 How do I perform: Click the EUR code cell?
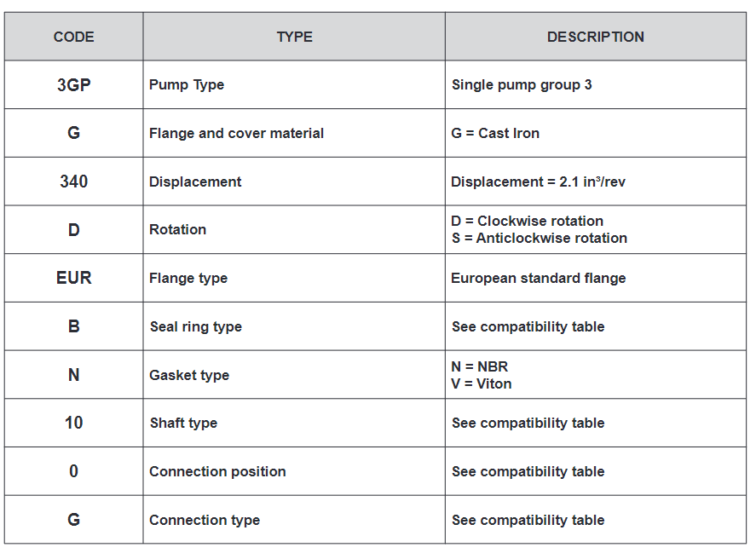click(74, 278)
